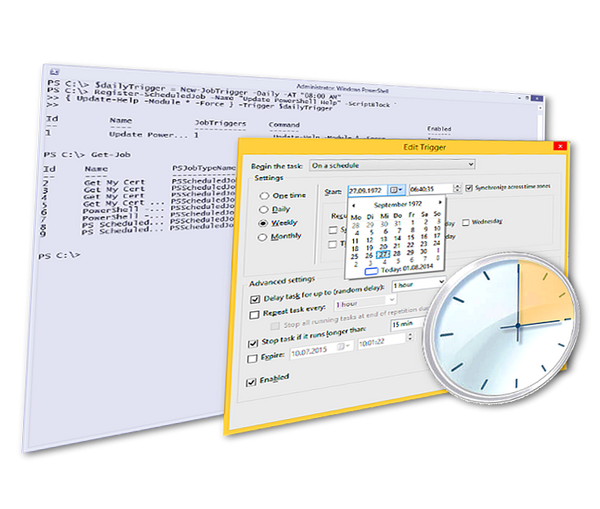Select day 24 in the calendar

coord(437,243)
